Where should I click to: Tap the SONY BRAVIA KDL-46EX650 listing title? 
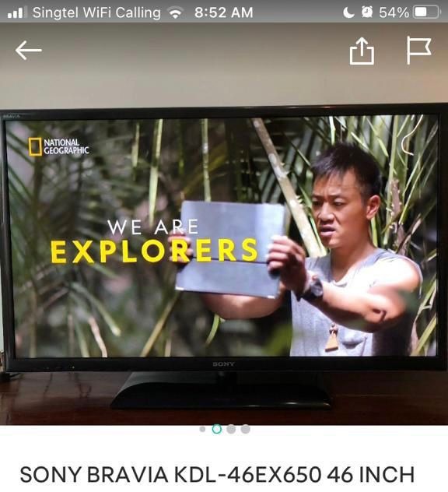pos(217,474)
